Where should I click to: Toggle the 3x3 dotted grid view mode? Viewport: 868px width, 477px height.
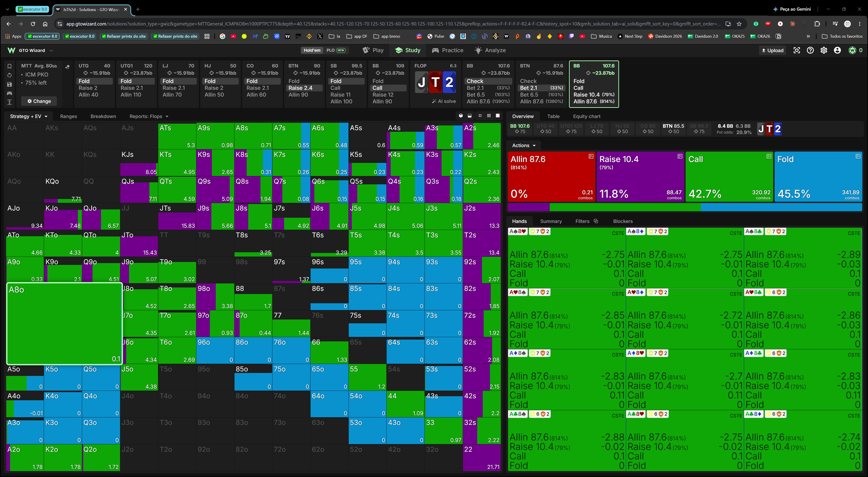pos(489,116)
